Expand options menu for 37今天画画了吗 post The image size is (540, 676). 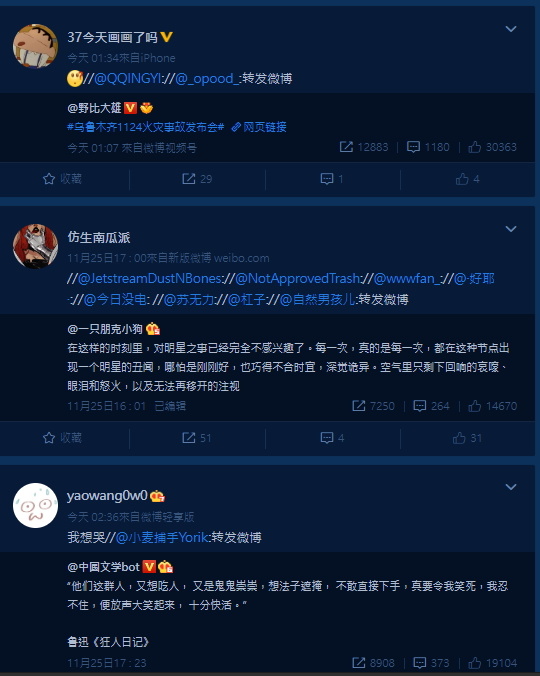[511, 29]
